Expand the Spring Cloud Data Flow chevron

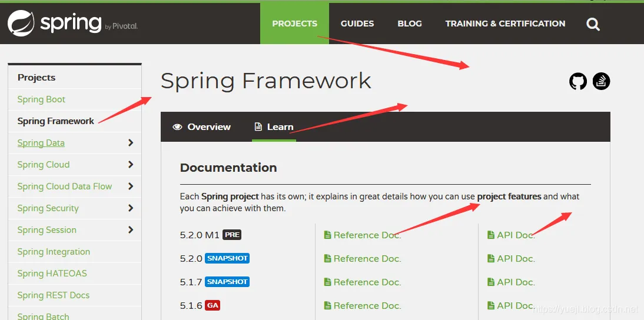tap(131, 186)
